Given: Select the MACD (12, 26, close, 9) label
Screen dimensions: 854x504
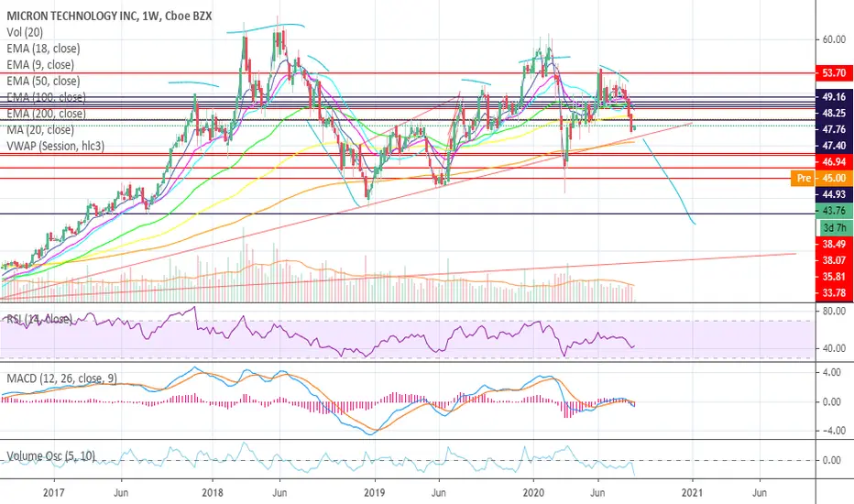Looking at the screenshot, I should (x=61, y=378).
